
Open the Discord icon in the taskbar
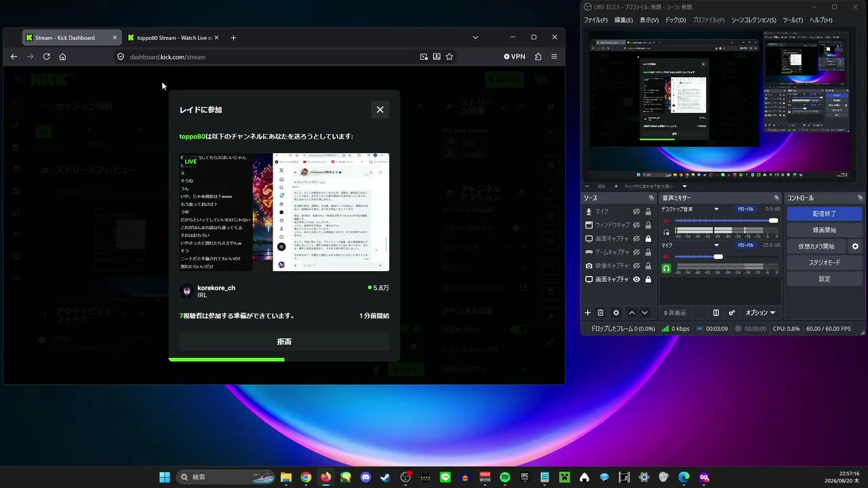[366, 477]
